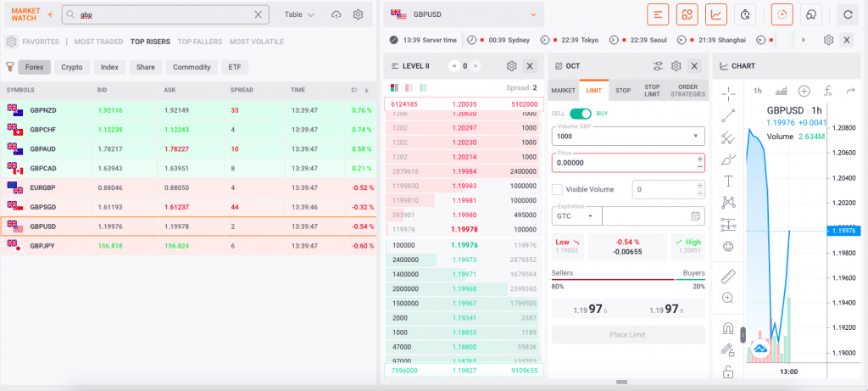This screenshot has height=391, width=868.
Task: Click the funnel filter icon
Action: pos(10,67)
